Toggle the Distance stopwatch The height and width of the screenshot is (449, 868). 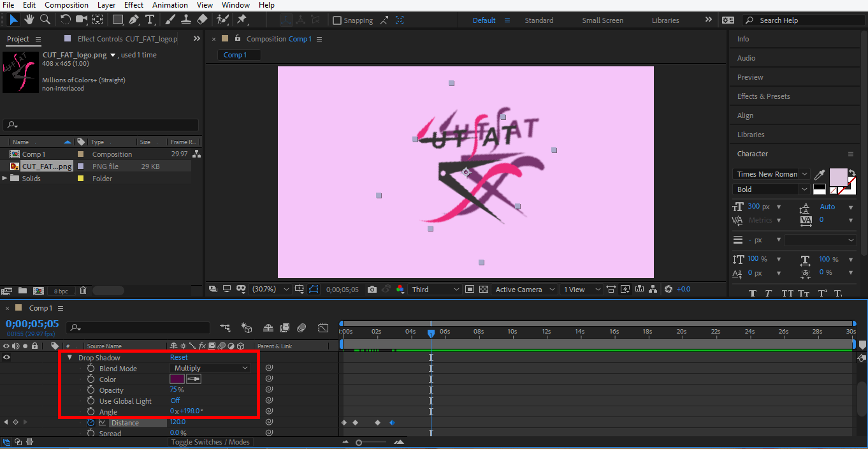click(90, 423)
